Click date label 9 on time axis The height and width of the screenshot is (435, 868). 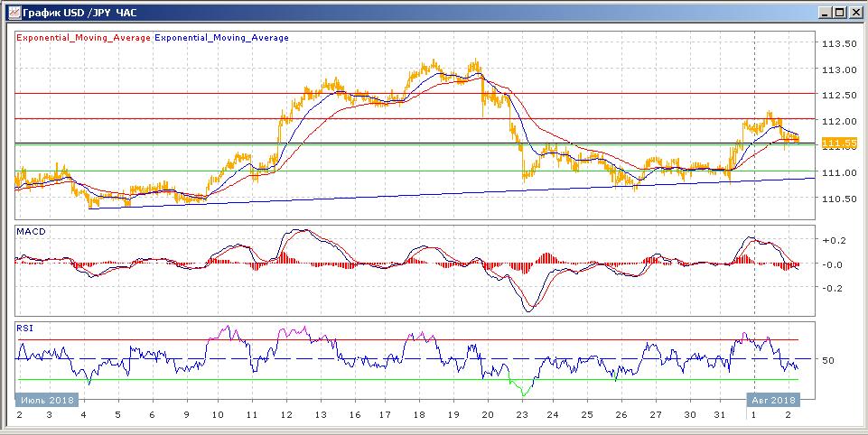[x=187, y=414]
